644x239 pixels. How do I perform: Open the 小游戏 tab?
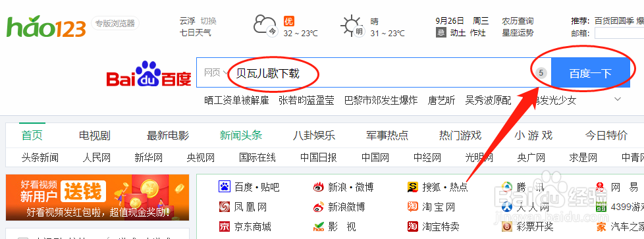coord(533,135)
